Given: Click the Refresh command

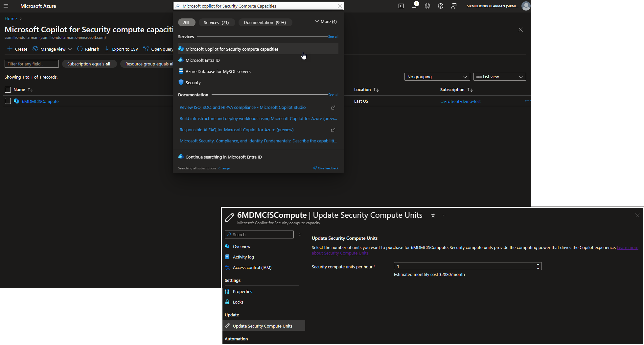Looking at the screenshot, I should [x=88, y=49].
